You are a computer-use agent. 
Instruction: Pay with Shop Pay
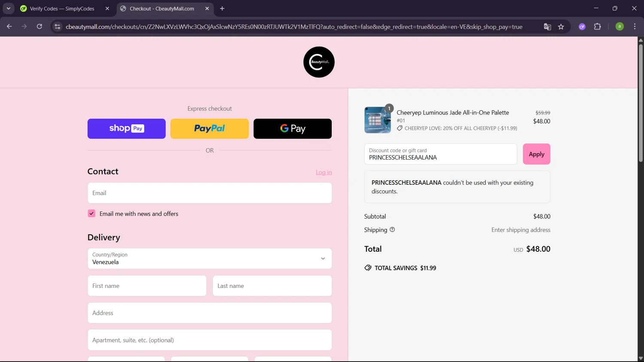point(127,129)
